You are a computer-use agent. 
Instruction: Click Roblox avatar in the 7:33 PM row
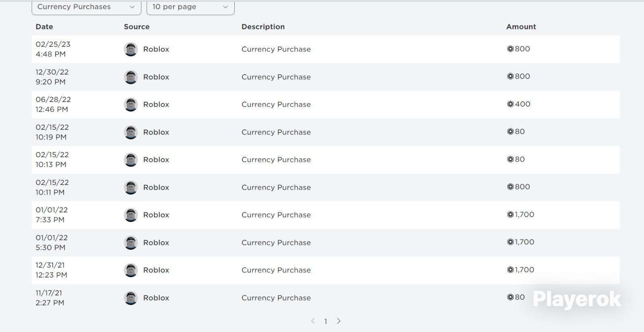[x=131, y=215]
